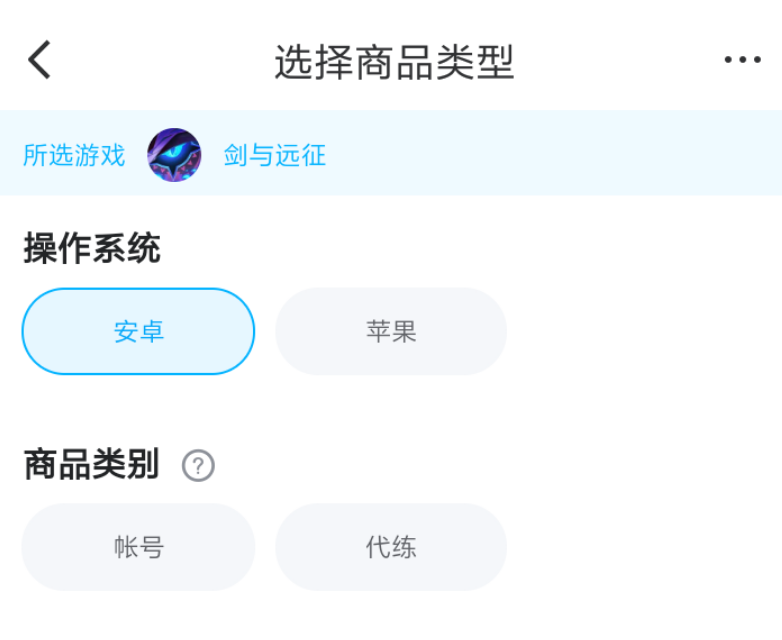Screen dimensions: 782x640
Task: Pick the 代练 chip next to 帐号
Action: point(391,547)
